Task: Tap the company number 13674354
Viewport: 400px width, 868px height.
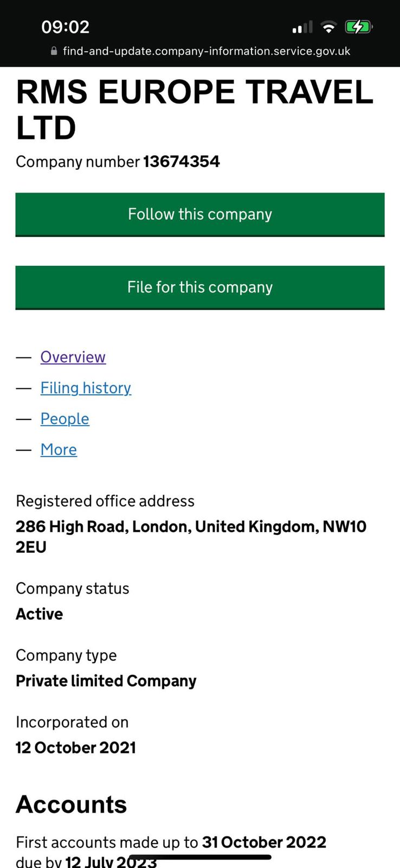Action: click(x=181, y=162)
